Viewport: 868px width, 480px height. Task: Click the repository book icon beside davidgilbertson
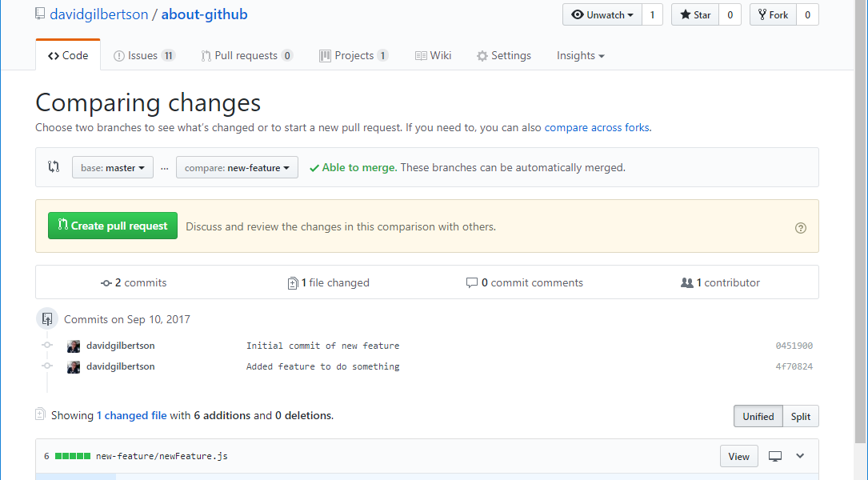(x=40, y=14)
